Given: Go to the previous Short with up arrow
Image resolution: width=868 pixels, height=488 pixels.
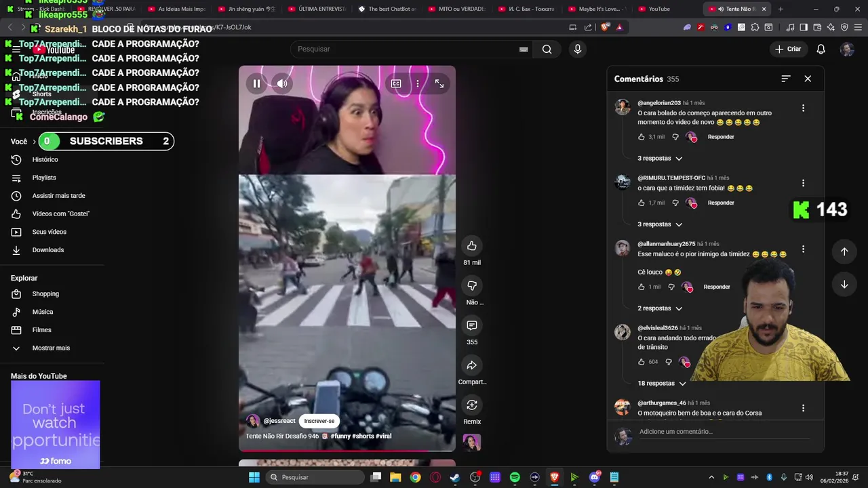Looking at the screenshot, I should [x=844, y=251].
